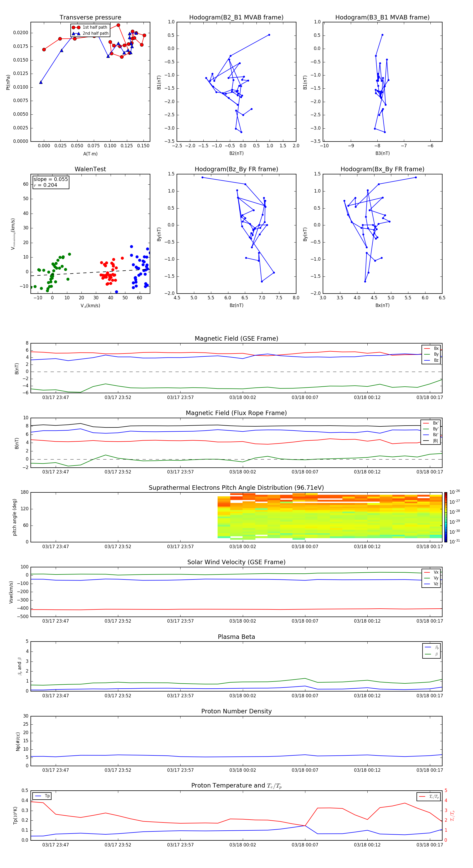Select the "Pt(nPa)" y-axis label
Viewport: 473px width, 868px height.
(8, 82)
